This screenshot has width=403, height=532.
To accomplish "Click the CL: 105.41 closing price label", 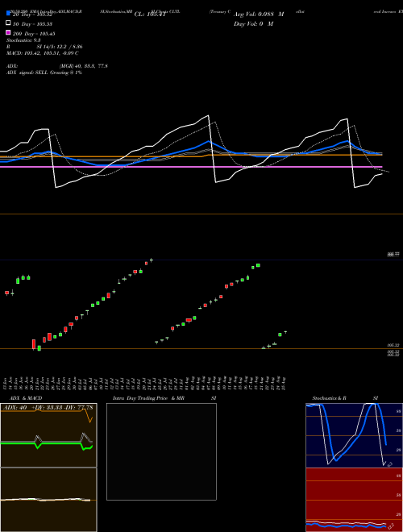I will click(x=150, y=15).
